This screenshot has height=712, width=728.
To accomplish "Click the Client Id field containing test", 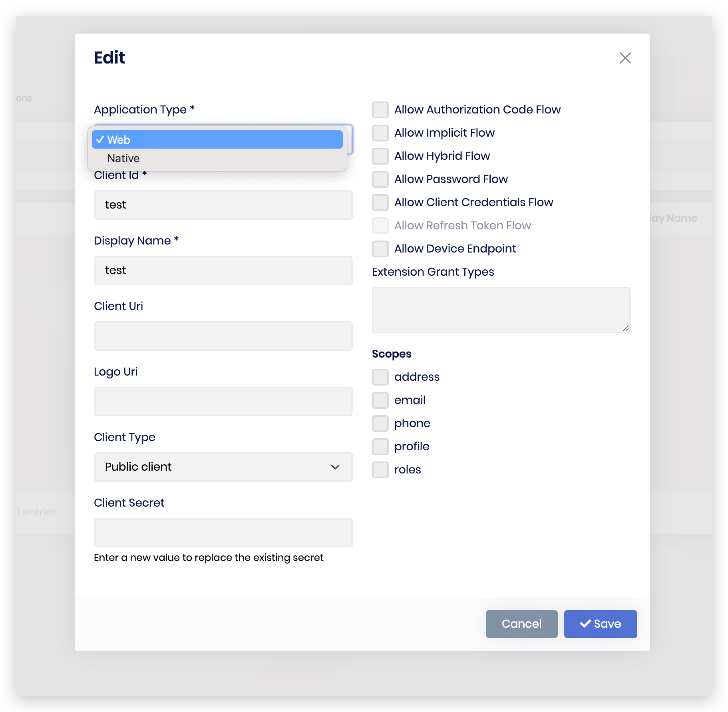I will [223, 205].
